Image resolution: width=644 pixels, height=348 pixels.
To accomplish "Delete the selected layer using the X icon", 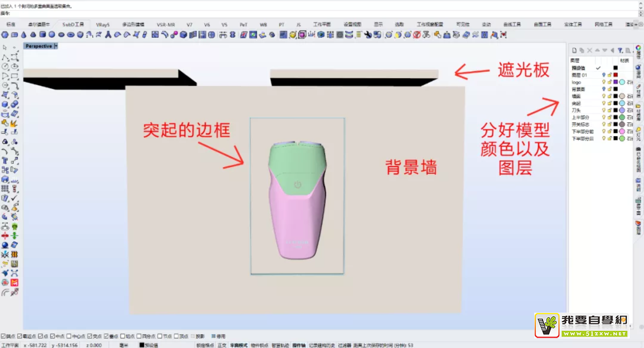I will tap(590, 50).
